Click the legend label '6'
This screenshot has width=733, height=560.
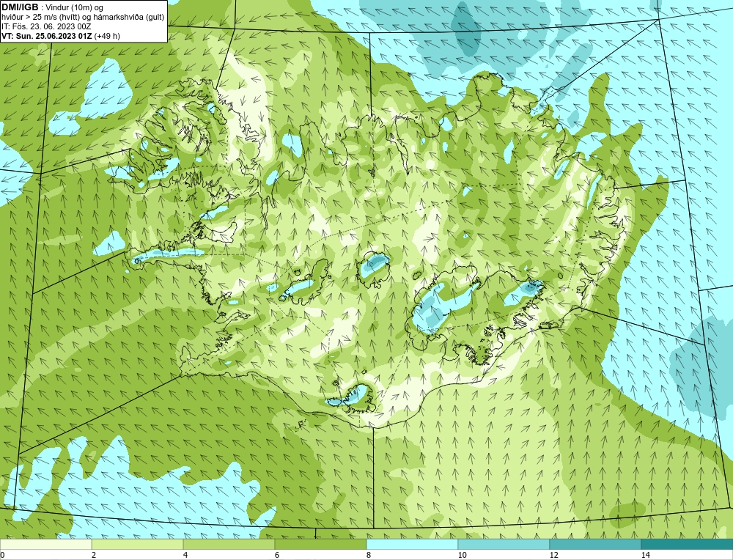[x=277, y=555]
